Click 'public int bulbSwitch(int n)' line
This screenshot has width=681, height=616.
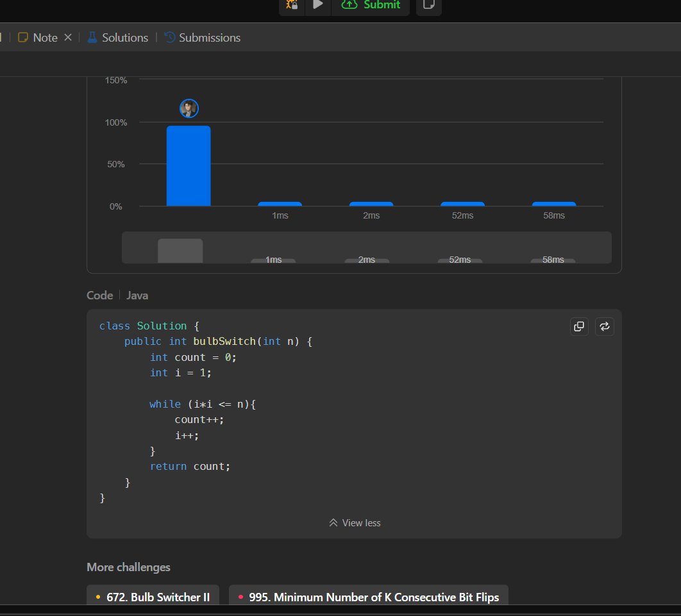tap(218, 342)
